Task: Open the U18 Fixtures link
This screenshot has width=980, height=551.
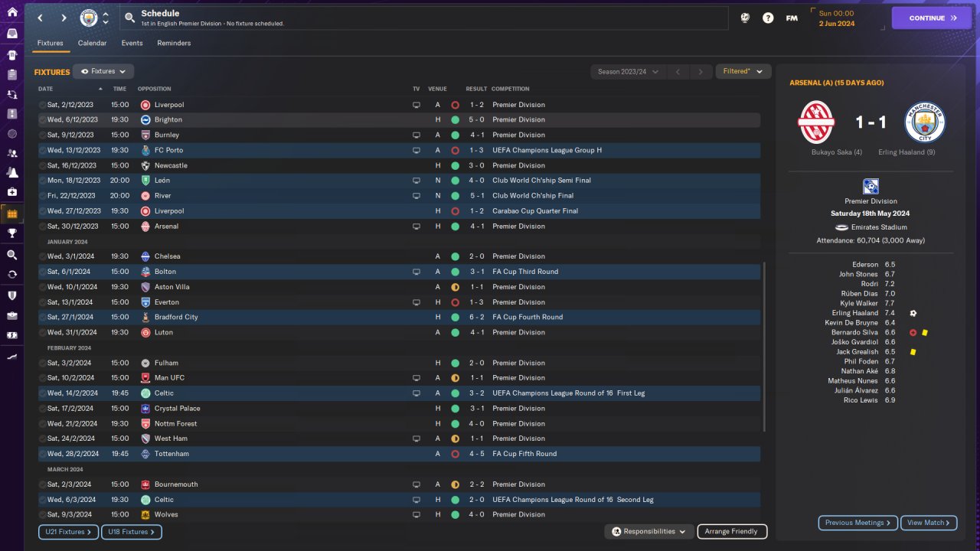Action: tap(131, 532)
